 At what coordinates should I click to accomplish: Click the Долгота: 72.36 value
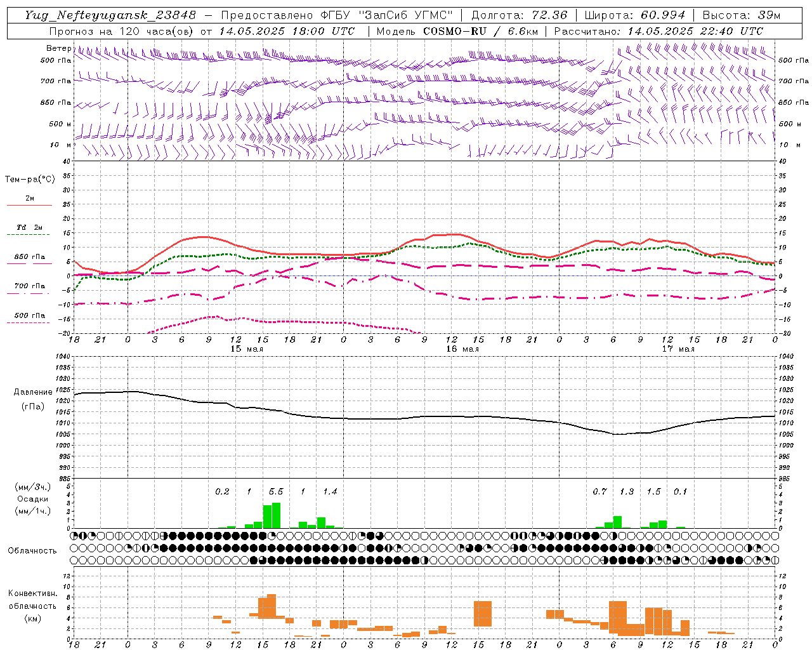520,15
